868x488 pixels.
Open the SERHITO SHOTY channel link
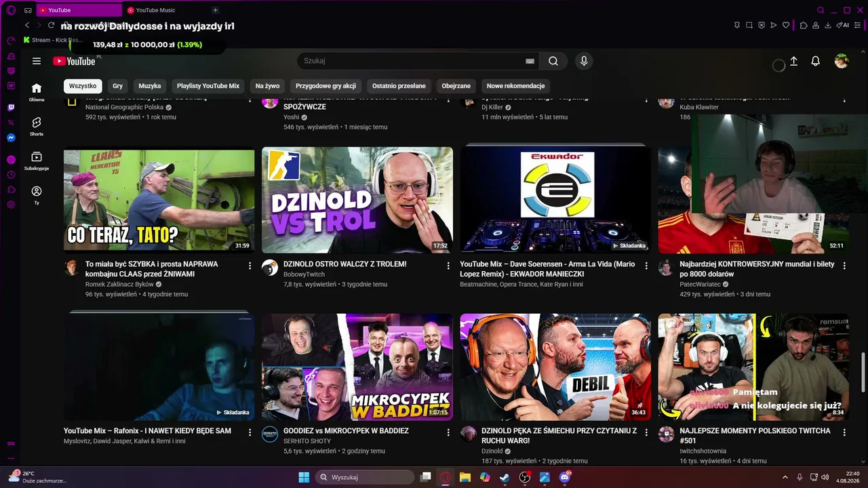tap(307, 441)
